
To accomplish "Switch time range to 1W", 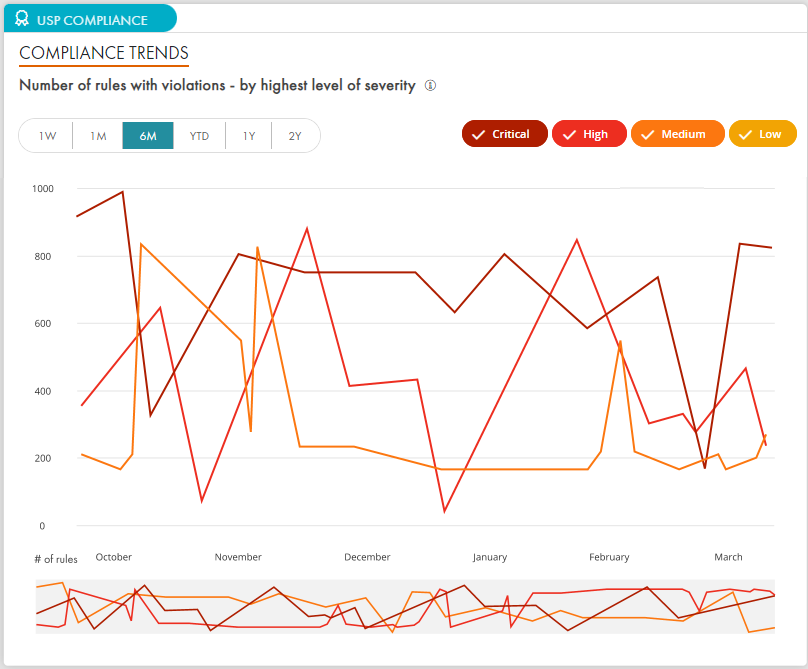I will point(47,136).
